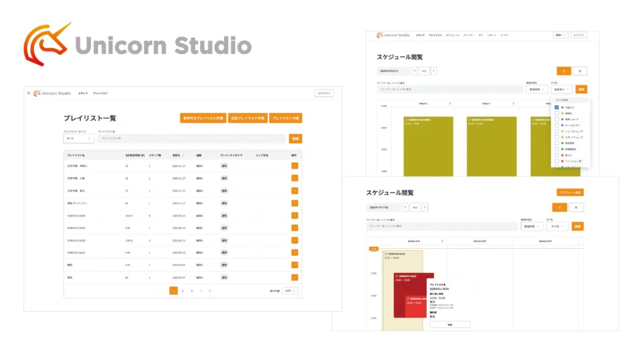Image resolution: width=644 pixels, height=362 pixels.
Task: Open the action button for the 天気予報 大阪 row
Action: pyautogui.click(x=294, y=178)
